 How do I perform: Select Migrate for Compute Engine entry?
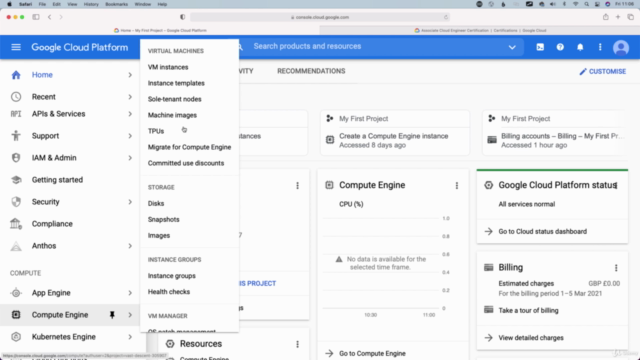click(189, 147)
